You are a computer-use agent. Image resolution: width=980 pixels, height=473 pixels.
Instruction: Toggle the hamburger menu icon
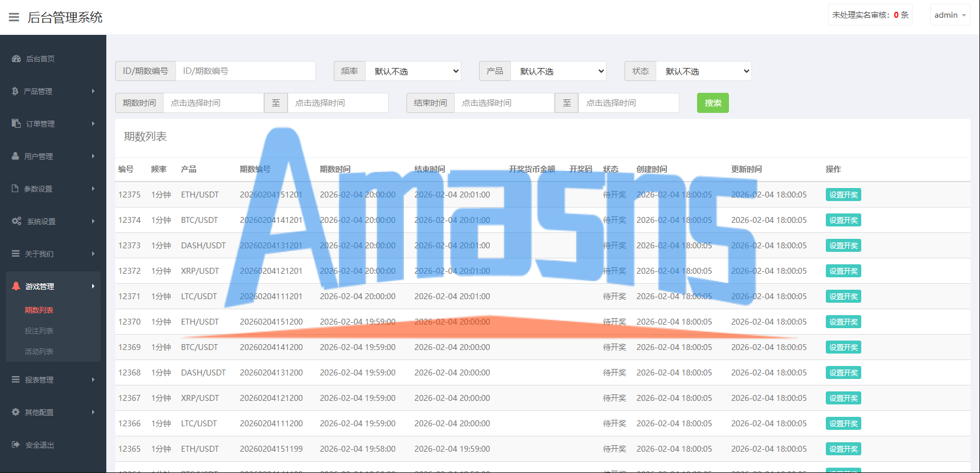click(x=14, y=17)
